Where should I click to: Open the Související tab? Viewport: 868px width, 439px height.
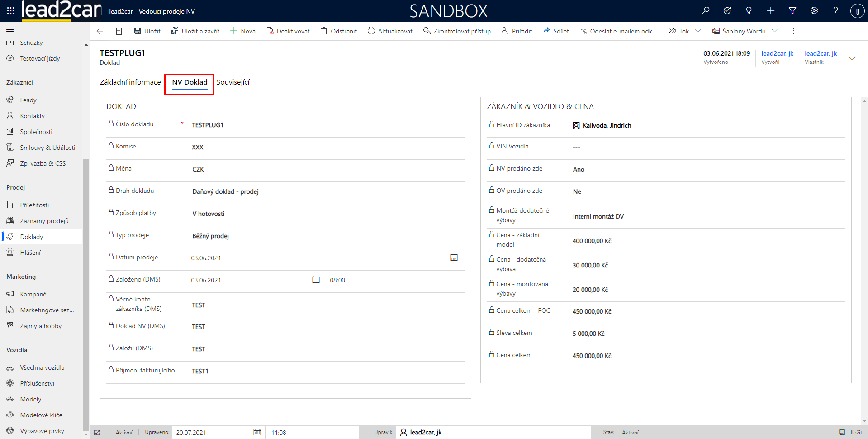233,82
